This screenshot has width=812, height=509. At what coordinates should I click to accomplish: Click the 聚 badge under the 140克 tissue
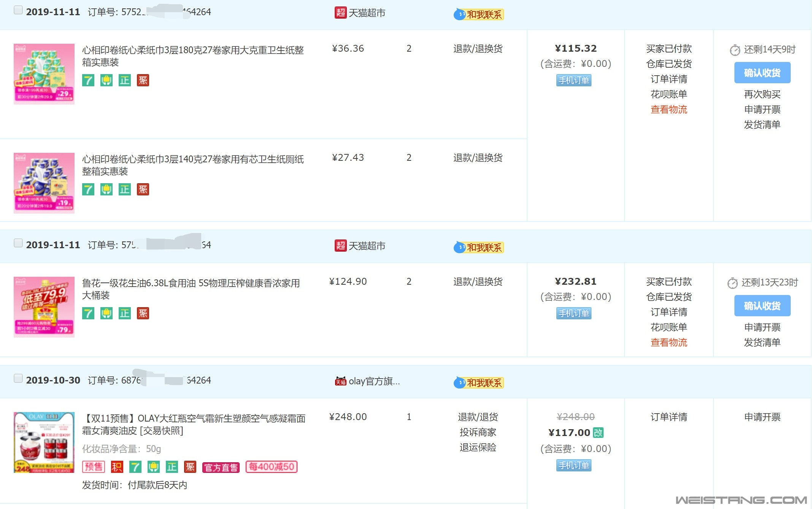pyautogui.click(x=143, y=189)
